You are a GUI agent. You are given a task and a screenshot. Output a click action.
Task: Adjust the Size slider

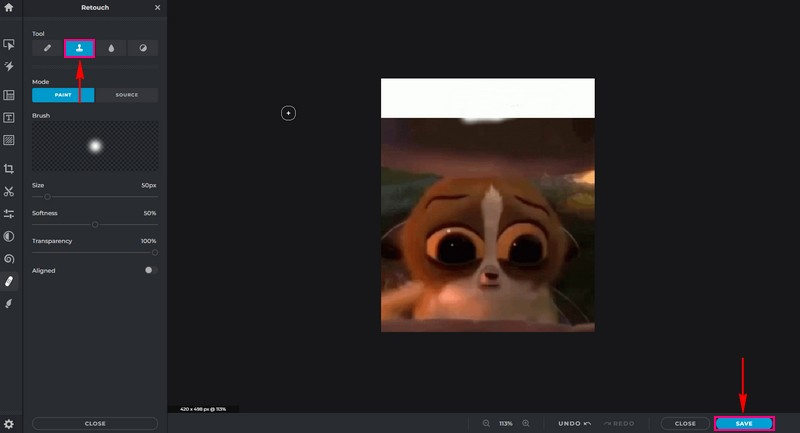point(95,196)
